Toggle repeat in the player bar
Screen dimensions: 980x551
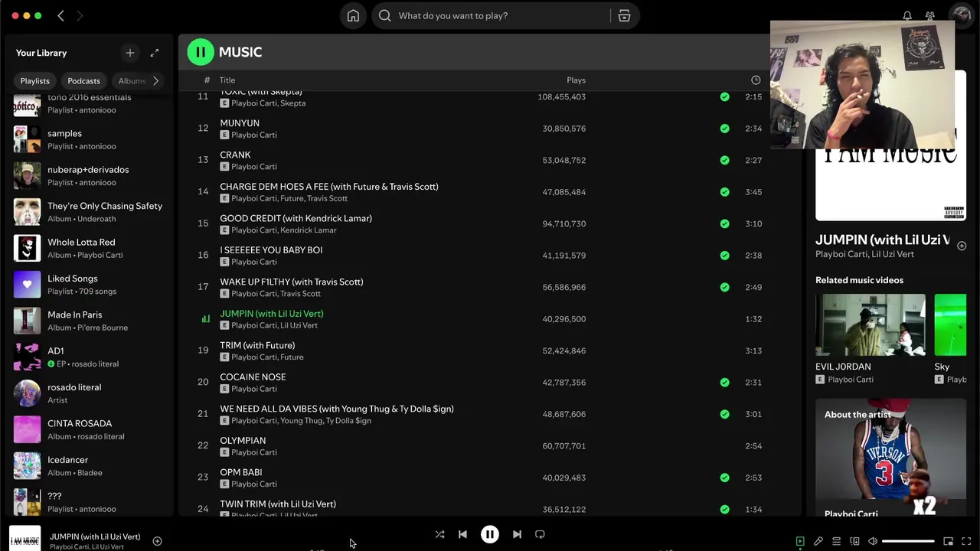pyautogui.click(x=540, y=534)
